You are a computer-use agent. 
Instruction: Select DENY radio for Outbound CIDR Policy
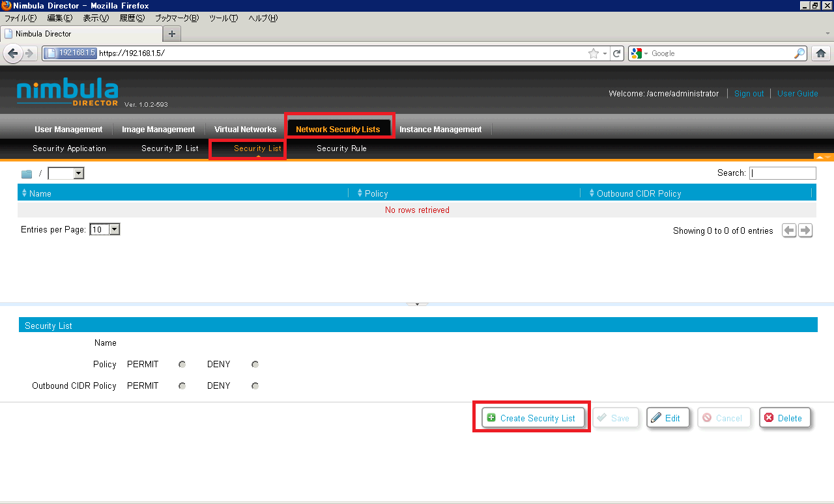(255, 386)
